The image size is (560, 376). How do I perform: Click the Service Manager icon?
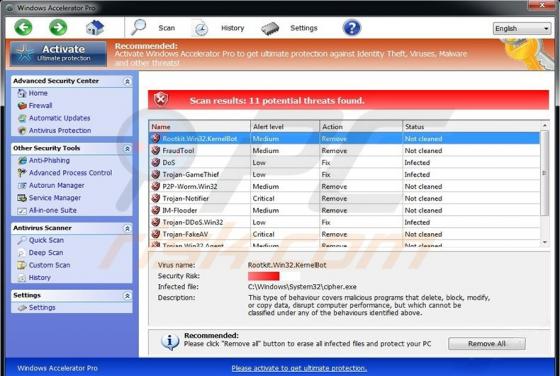[x=22, y=198]
